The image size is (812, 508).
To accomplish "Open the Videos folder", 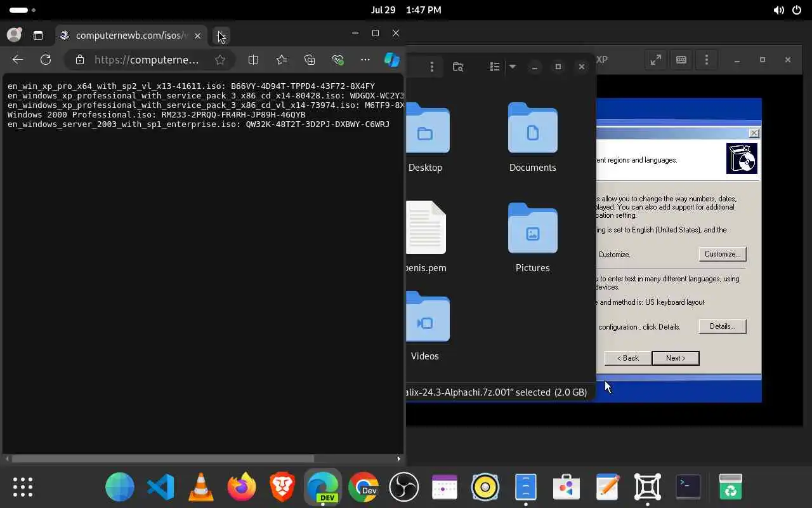I will click(x=427, y=326).
